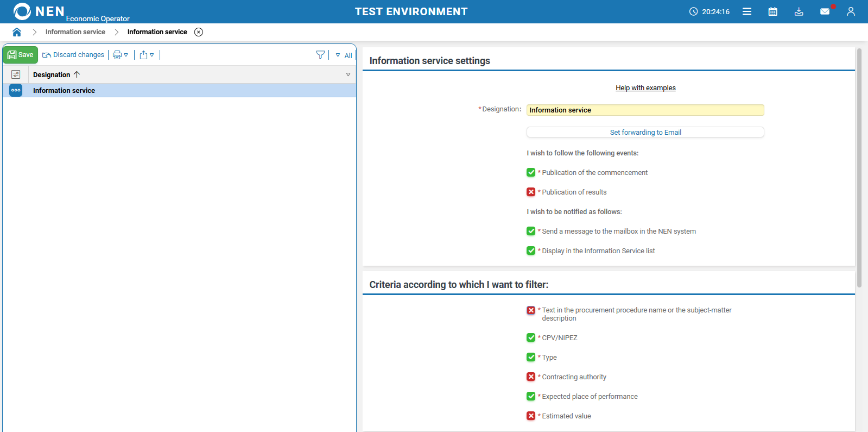This screenshot has width=868, height=432.
Task: Click the download tray icon
Action: coord(799,11)
